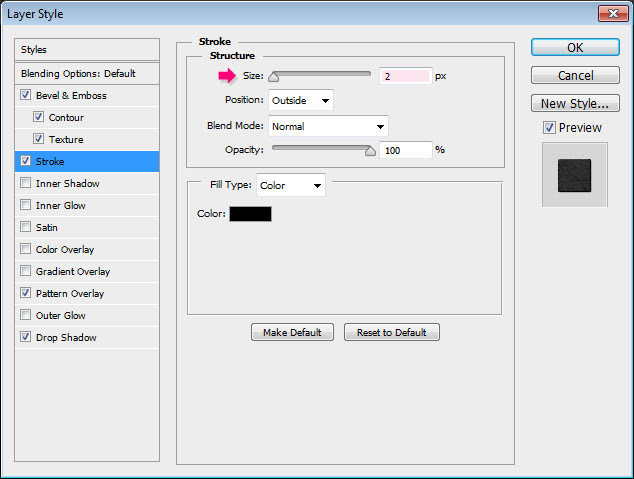This screenshot has height=479, width=634.
Task: Click the style preview thumbnail
Action: (x=574, y=174)
